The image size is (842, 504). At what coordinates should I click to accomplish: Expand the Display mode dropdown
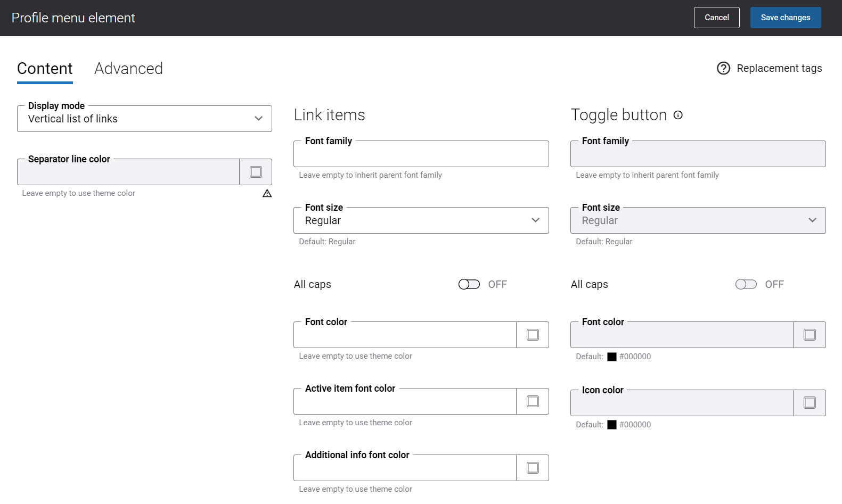pyautogui.click(x=144, y=119)
